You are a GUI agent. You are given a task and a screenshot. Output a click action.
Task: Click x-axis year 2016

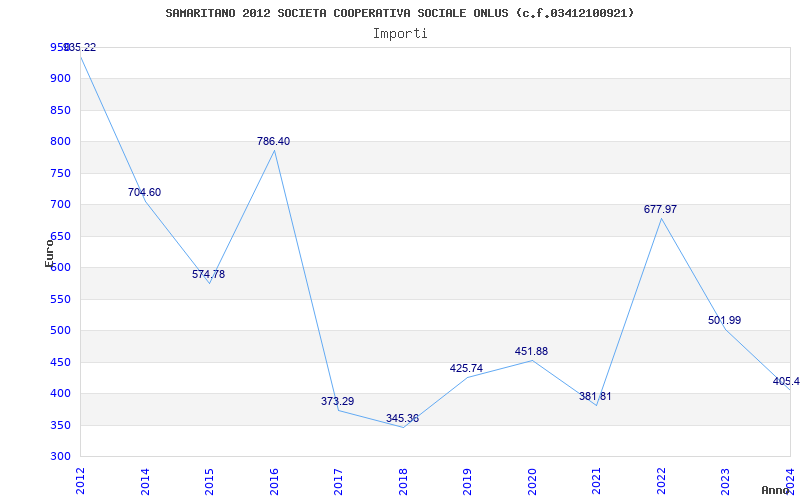point(274,481)
